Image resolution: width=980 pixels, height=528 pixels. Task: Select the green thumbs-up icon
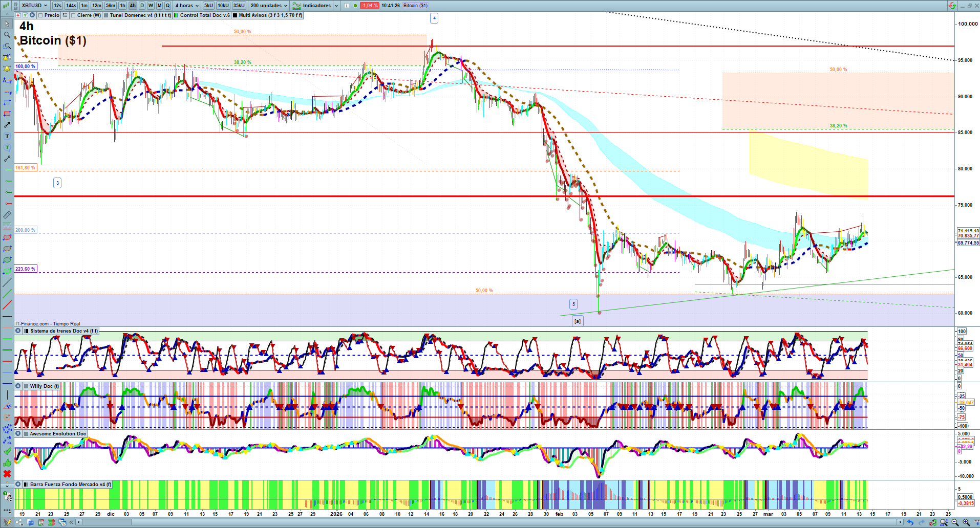(7, 463)
